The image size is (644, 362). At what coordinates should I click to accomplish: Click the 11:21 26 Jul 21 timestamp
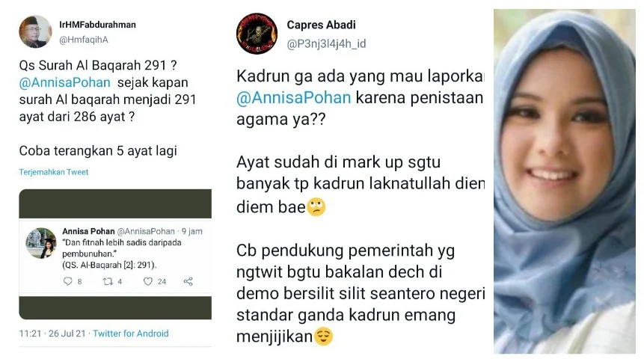(x=52, y=334)
